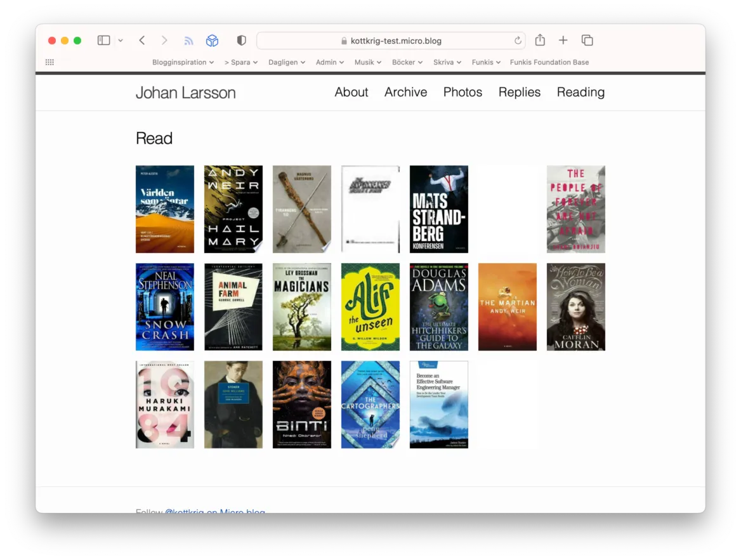Open the favorites grid icon
741x560 pixels.
pyautogui.click(x=49, y=62)
